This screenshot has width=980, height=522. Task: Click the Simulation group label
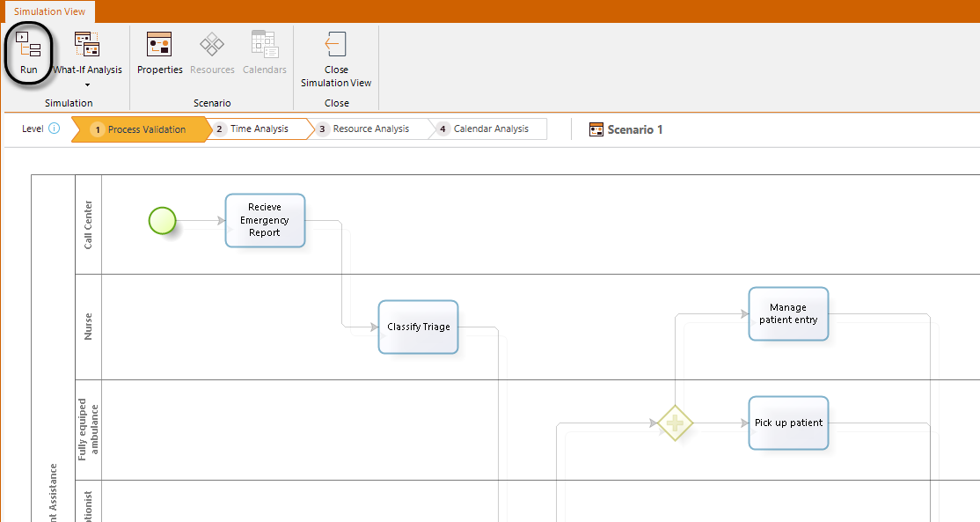tap(69, 103)
